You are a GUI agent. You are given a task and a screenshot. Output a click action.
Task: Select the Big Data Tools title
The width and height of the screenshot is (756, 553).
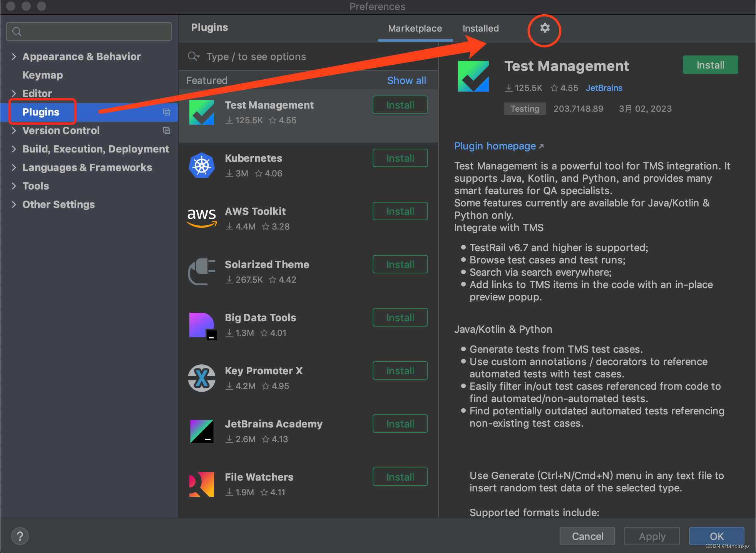tap(260, 318)
